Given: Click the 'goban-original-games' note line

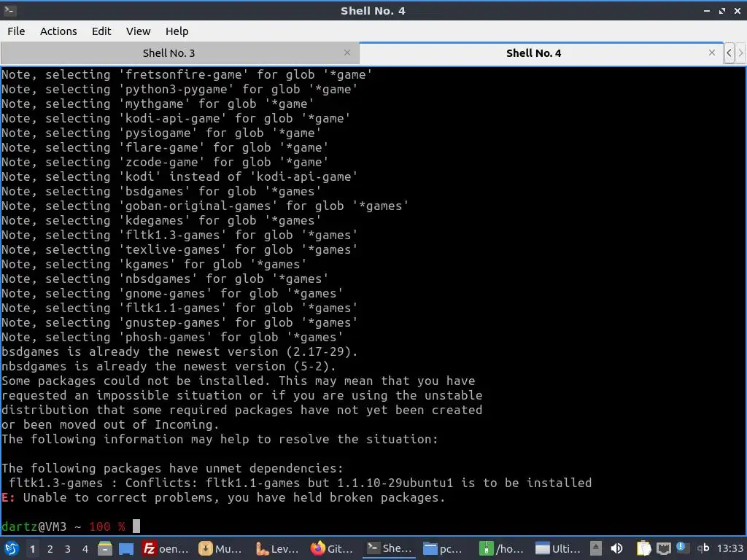Looking at the screenshot, I should click(x=205, y=206).
